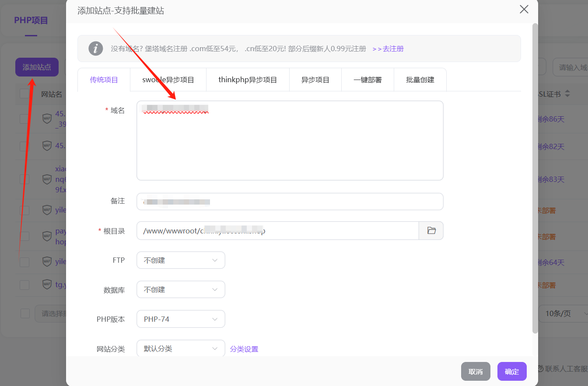Toggle the select-all checkbox in table header
Image resolution: width=588 pixels, height=386 pixels.
point(24,94)
